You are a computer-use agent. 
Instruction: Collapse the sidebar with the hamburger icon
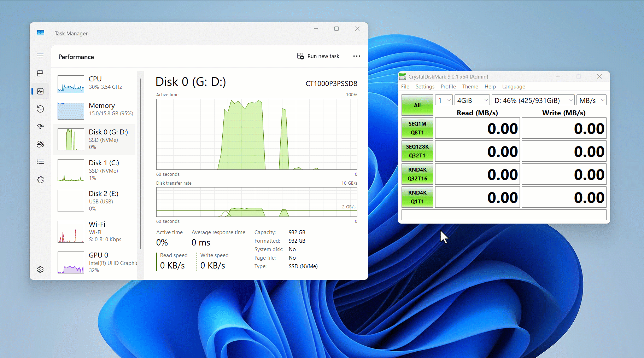tap(40, 56)
